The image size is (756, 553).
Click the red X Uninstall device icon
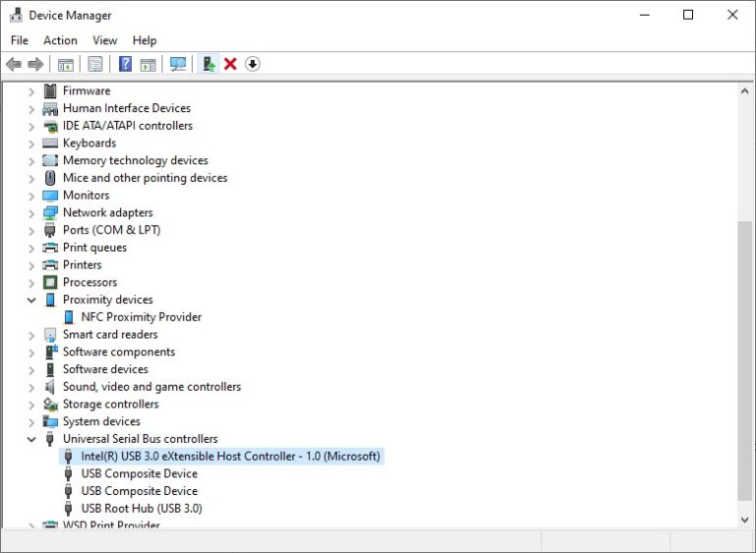[x=230, y=64]
